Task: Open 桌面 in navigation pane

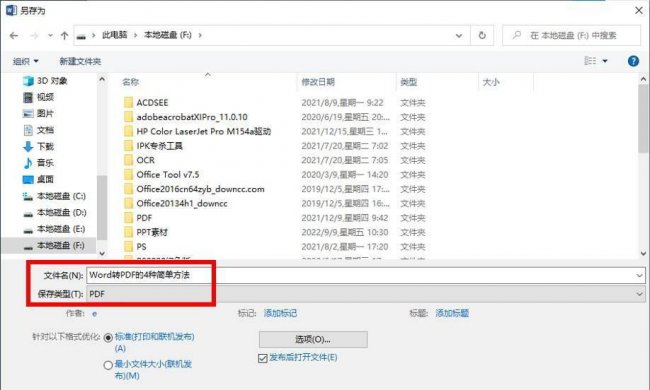Action: [x=39, y=179]
